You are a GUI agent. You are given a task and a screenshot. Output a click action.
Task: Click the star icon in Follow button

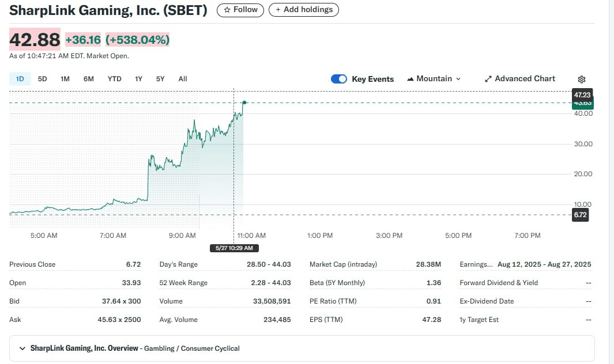coord(227,10)
